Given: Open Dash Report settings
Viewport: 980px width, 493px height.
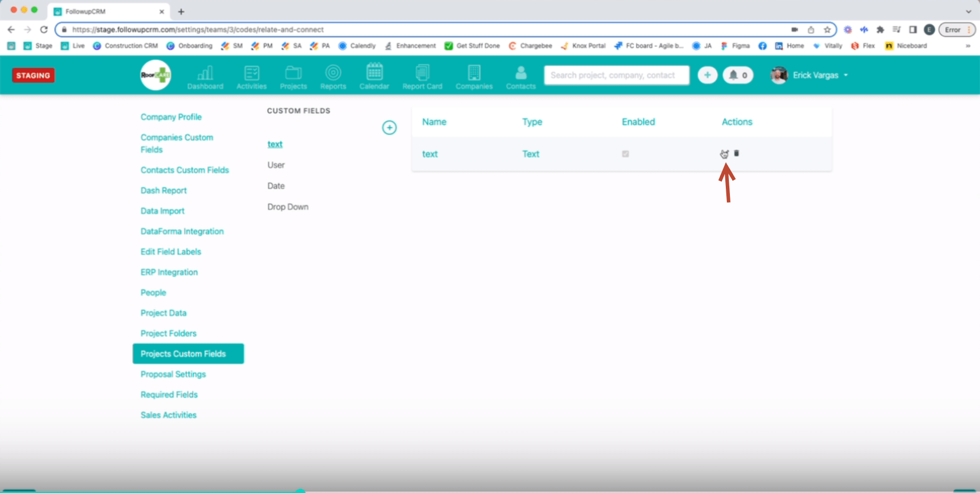Looking at the screenshot, I should 163,190.
